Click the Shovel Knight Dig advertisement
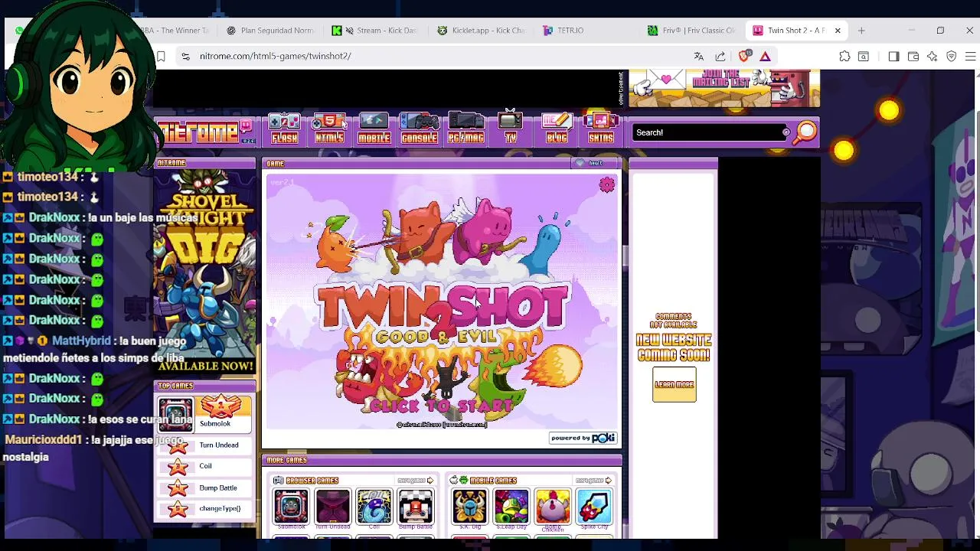The image size is (980, 551). pos(204,272)
